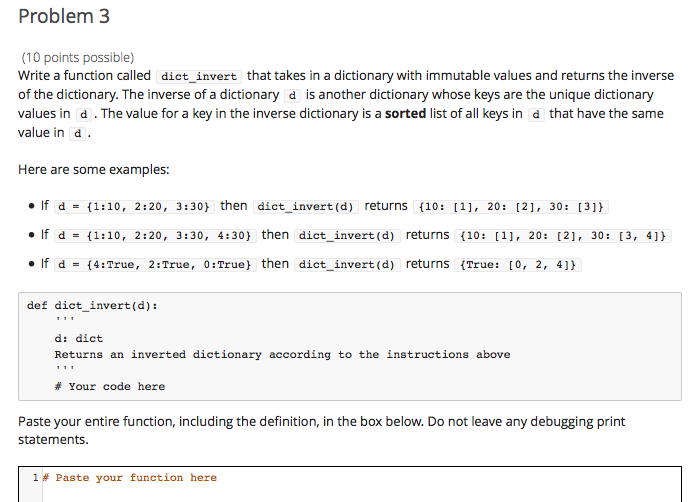Click the 'Paste your function here' comment
The height and width of the screenshot is (502, 698).
click(x=130, y=478)
